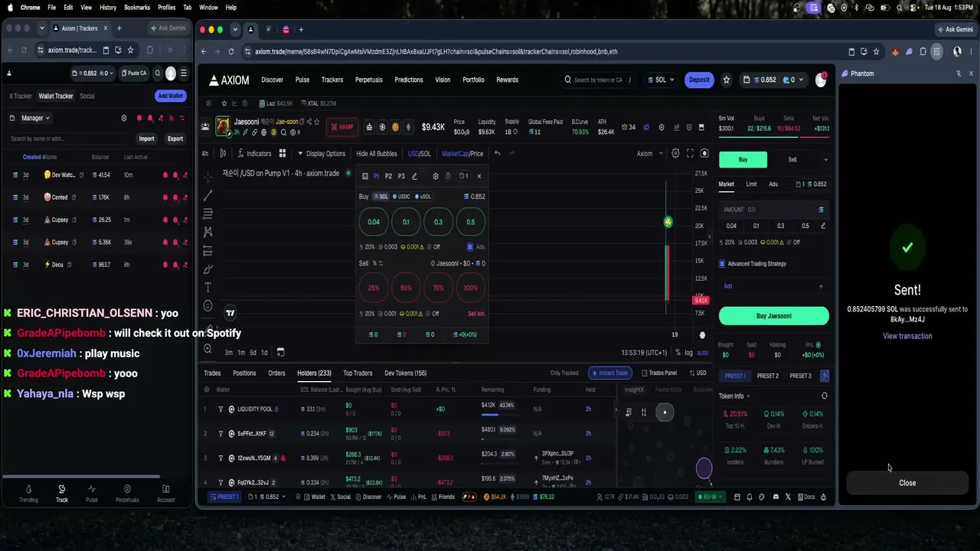Open the wallet balance dropdown in Trackers window
Image resolution: width=980 pixels, height=551 pixels.
[x=93, y=73]
